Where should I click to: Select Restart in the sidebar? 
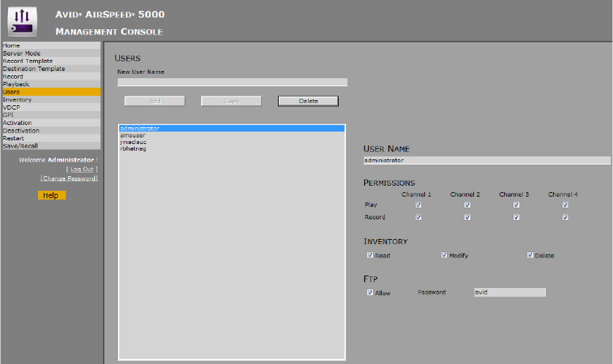tap(51, 138)
